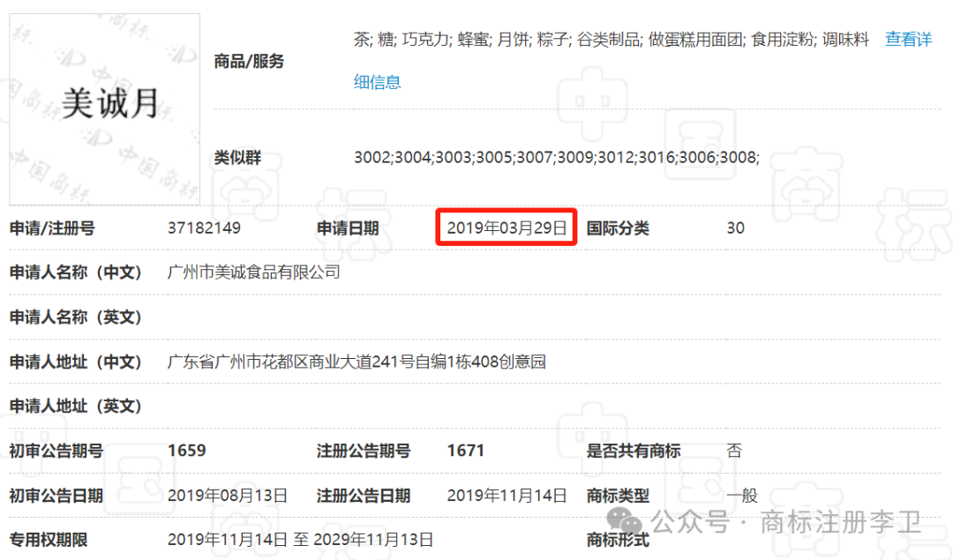Image resolution: width=953 pixels, height=560 pixels.
Task: Click the 申请人名称（英文） label
Action: coord(75,317)
